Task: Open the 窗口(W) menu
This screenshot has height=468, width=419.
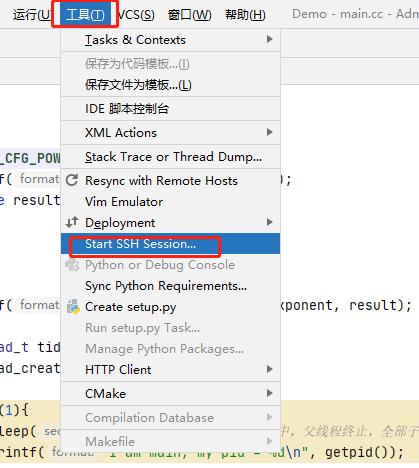Action: point(189,15)
